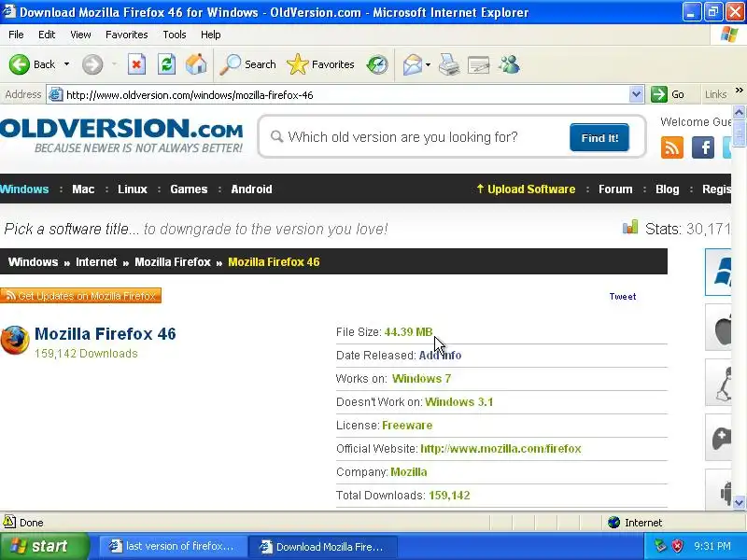The height and width of the screenshot is (560, 747).
Task: Click the Freeware license link
Action: click(x=407, y=426)
